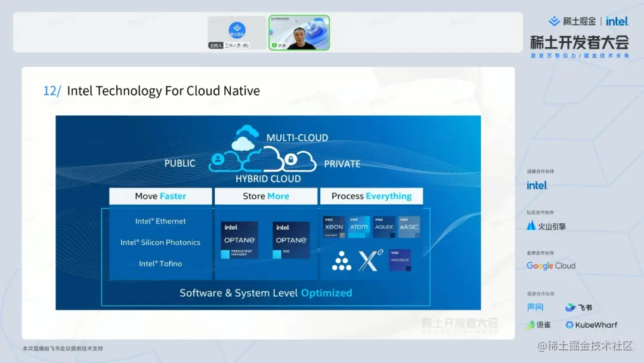
Task: Click the Intel Tofino text
Action: [x=160, y=264]
